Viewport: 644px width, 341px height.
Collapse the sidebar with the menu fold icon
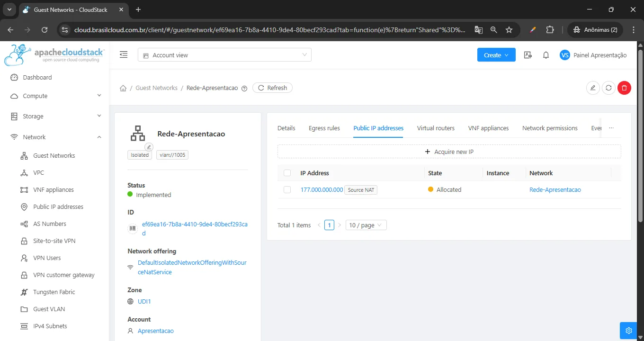tap(124, 55)
